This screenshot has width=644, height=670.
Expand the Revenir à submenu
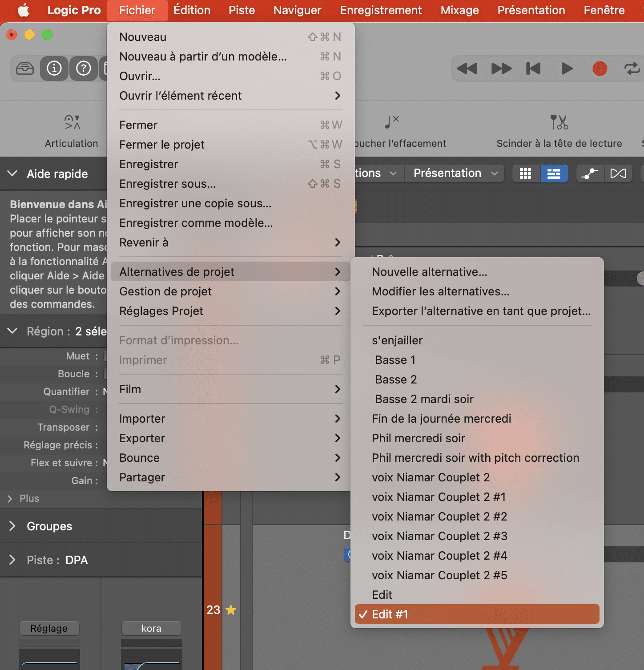pos(230,242)
